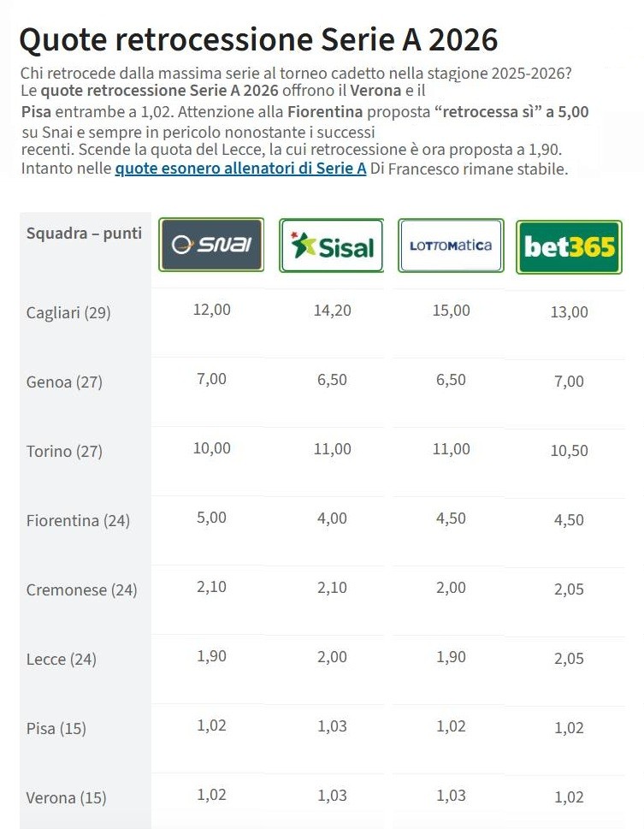Select Genoa's Sisal odds 6,50
The height and width of the screenshot is (829, 644).
coord(332,380)
